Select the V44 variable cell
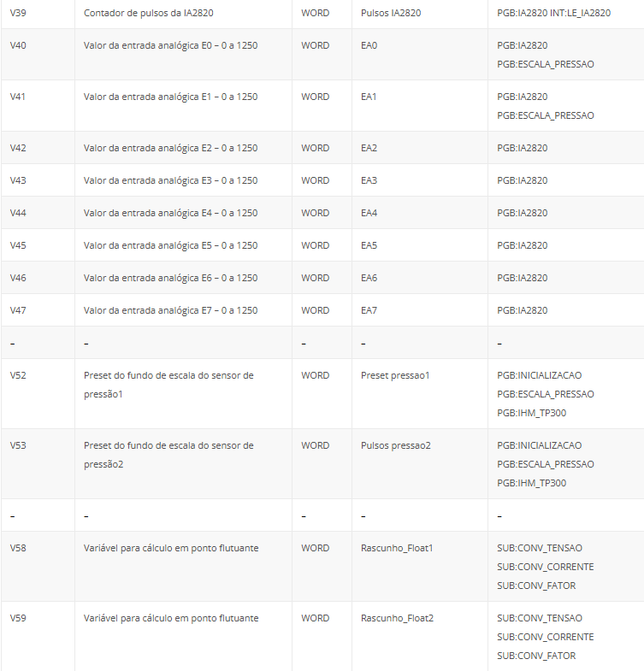This screenshot has width=644, height=671. pos(18,213)
